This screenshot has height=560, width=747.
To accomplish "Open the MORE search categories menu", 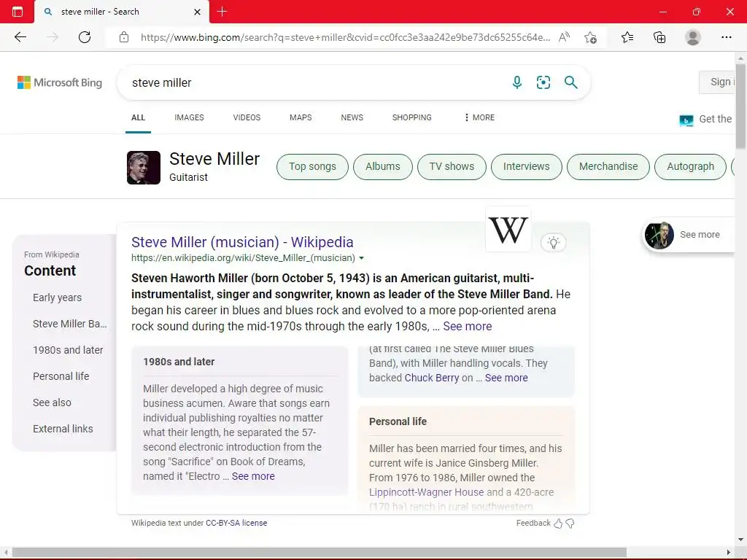I will 480,117.
